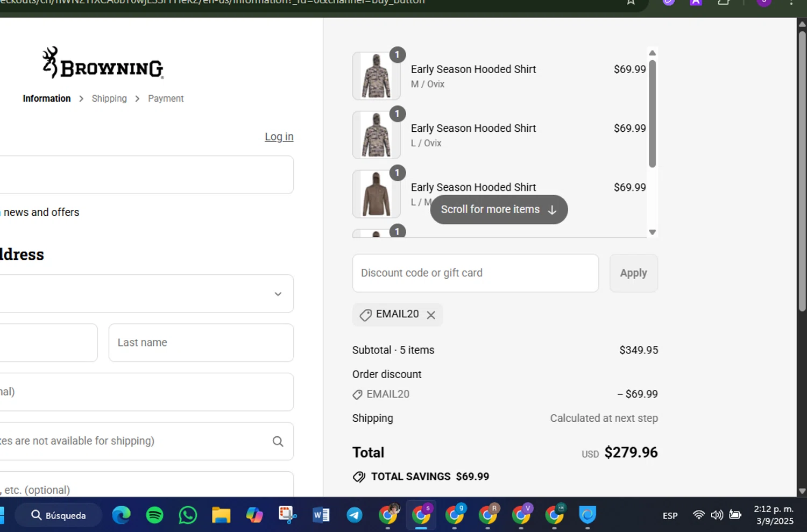The height and width of the screenshot is (532, 807).
Task: Click the address search input field
Action: [146, 441]
